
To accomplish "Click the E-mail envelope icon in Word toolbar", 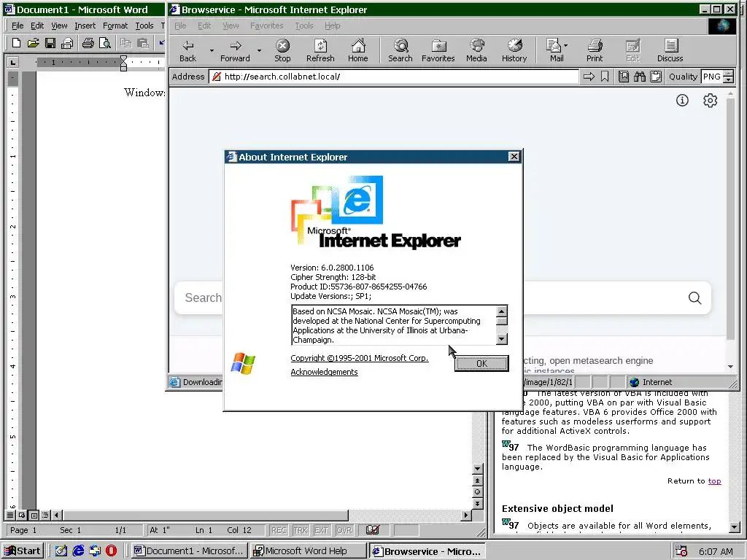I will [67, 43].
